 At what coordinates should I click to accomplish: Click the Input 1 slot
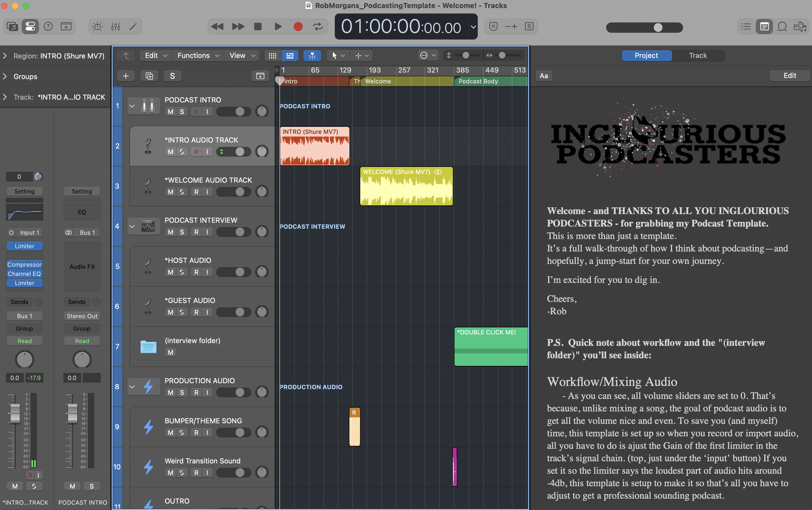pos(29,232)
